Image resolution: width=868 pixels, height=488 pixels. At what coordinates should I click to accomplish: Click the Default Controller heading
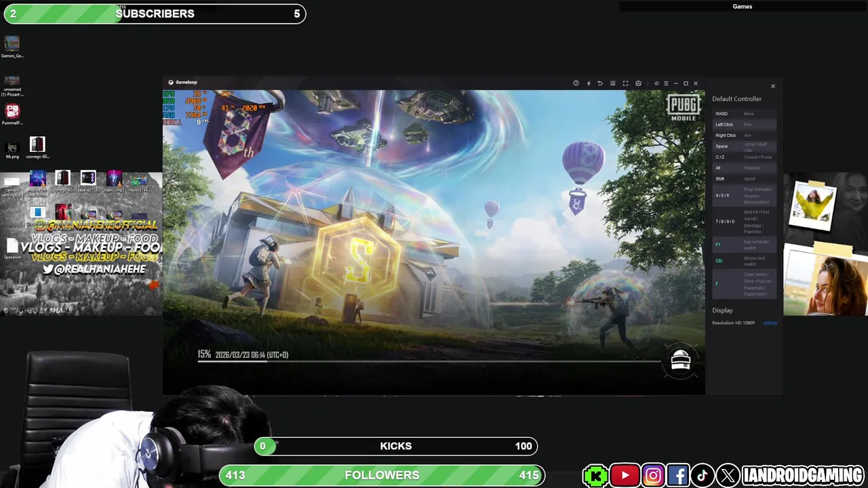(x=736, y=99)
